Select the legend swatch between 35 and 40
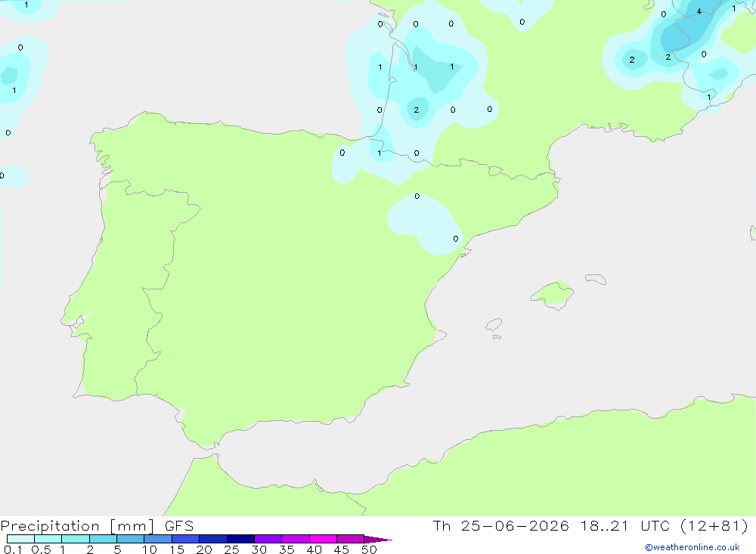The image size is (756, 554). point(296,539)
